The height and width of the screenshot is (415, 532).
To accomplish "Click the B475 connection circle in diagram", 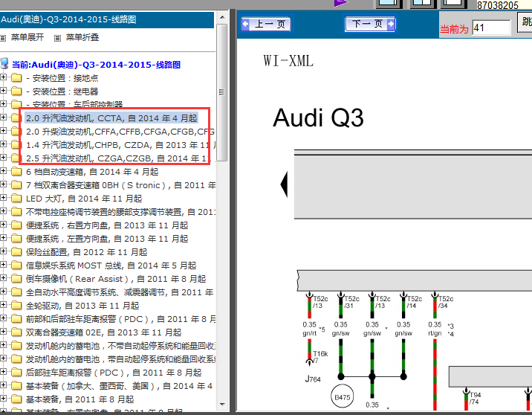I will pyautogui.click(x=342, y=396).
